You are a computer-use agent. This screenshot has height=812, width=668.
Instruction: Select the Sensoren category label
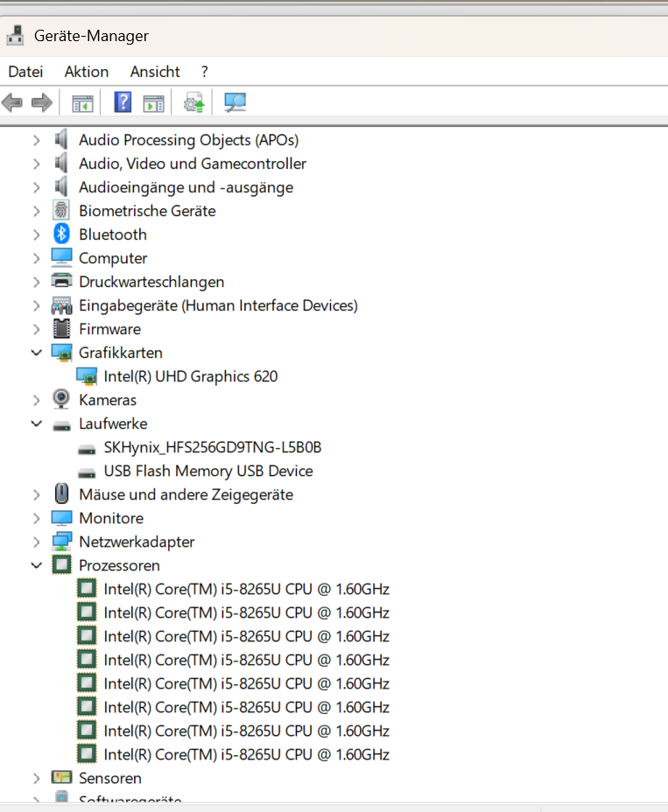point(109,779)
